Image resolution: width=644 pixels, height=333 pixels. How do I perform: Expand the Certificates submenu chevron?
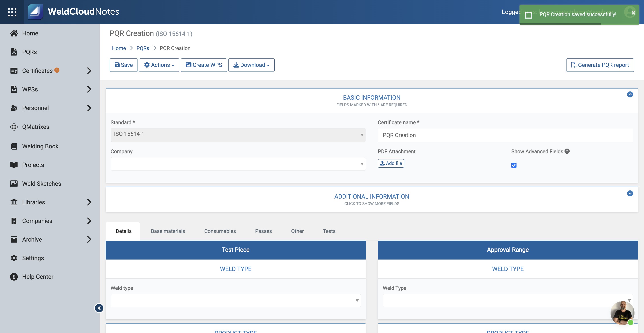[x=89, y=71]
